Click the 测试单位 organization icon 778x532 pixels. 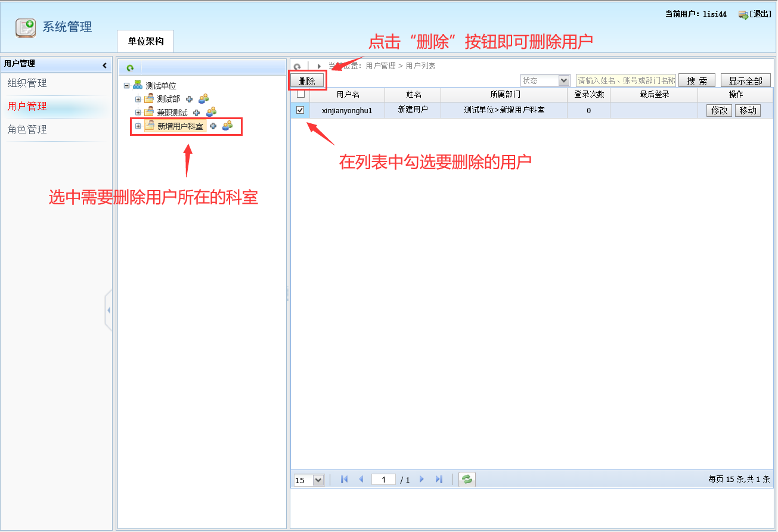(x=137, y=86)
